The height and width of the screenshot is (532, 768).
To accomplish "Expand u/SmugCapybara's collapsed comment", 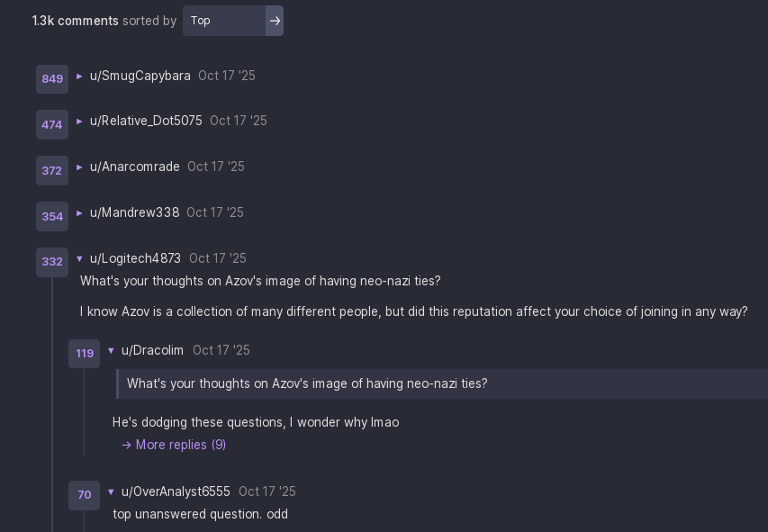I will (x=79, y=77).
